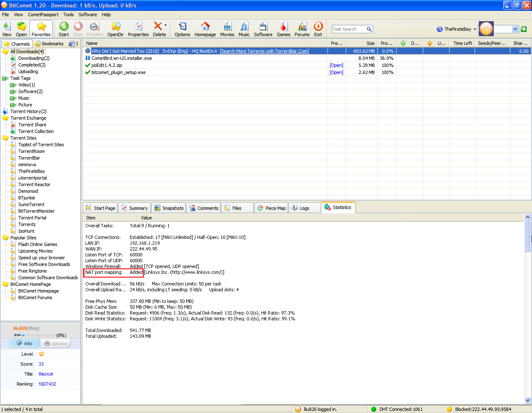Open the Tools menu
The height and width of the screenshot is (413, 532).
[69, 15]
